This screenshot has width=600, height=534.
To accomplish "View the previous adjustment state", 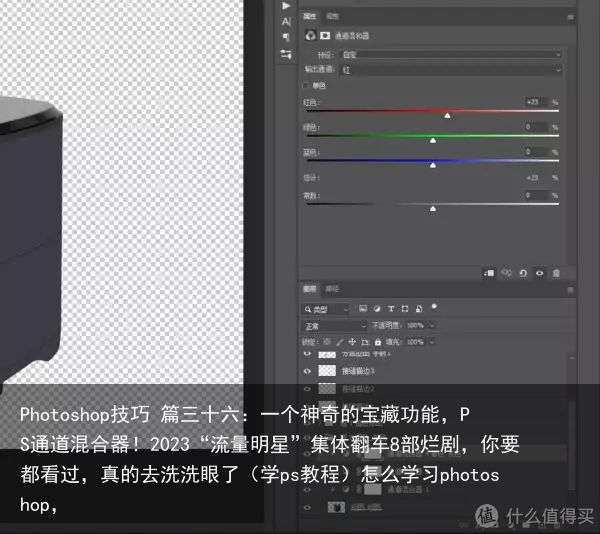I will click(506, 273).
